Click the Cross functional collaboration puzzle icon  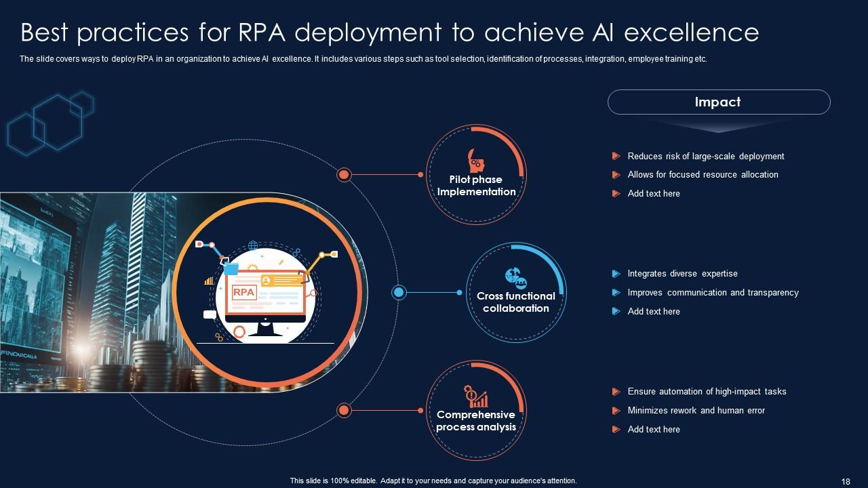click(513, 277)
